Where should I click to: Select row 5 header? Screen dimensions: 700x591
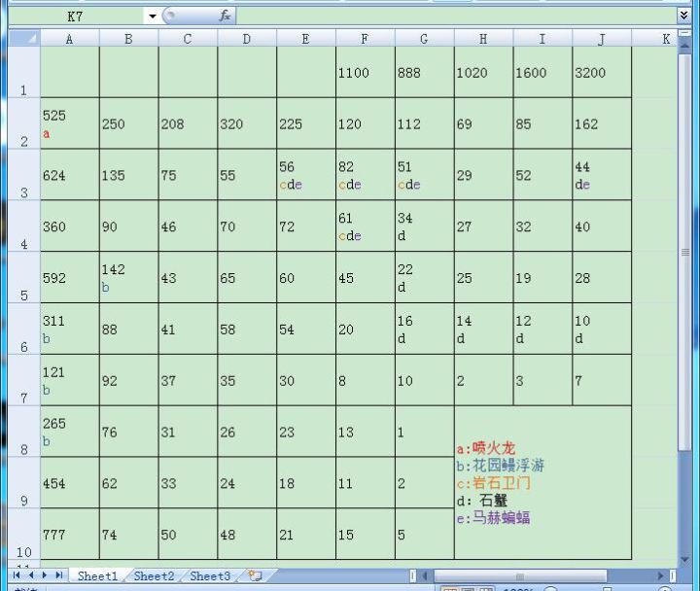24,277
